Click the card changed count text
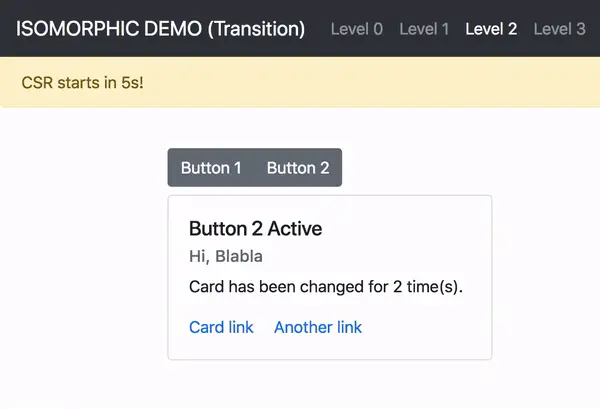This screenshot has height=409, width=600. pos(327,288)
